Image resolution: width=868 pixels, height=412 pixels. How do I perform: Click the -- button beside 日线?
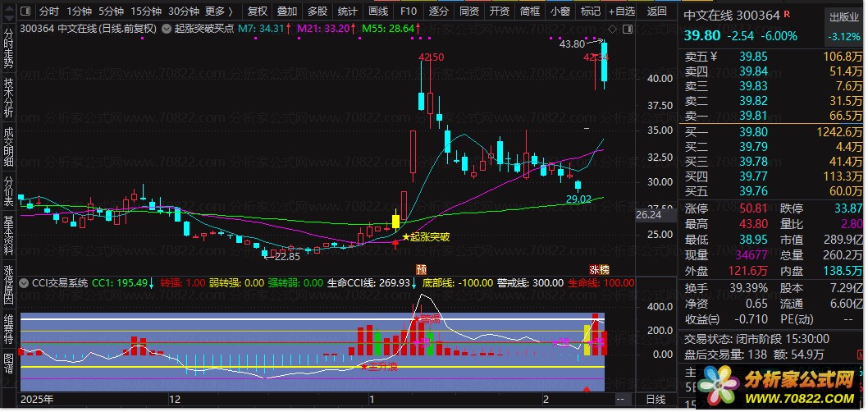click(x=620, y=399)
